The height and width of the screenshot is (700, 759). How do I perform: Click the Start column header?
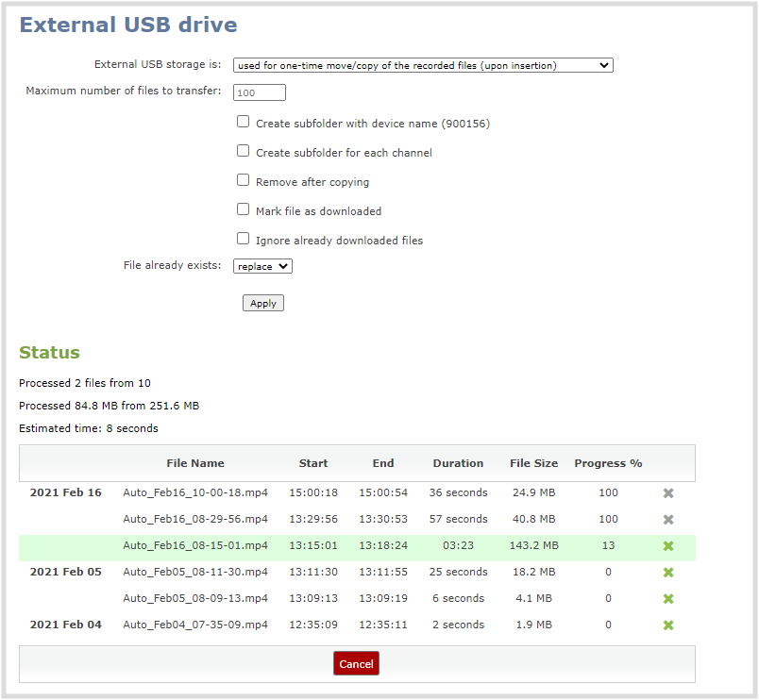[x=313, y=463]
